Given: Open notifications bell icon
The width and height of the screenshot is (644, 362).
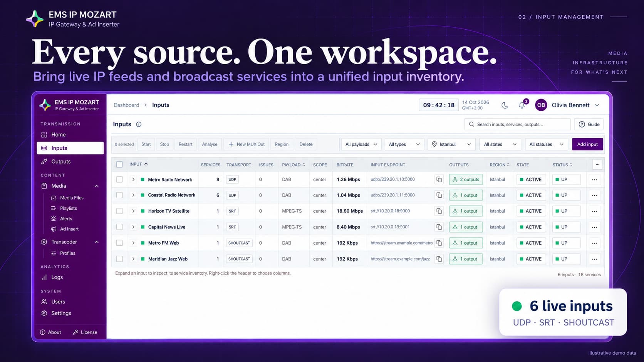Looking at the screenshot, I should click(x=522, y=105).
